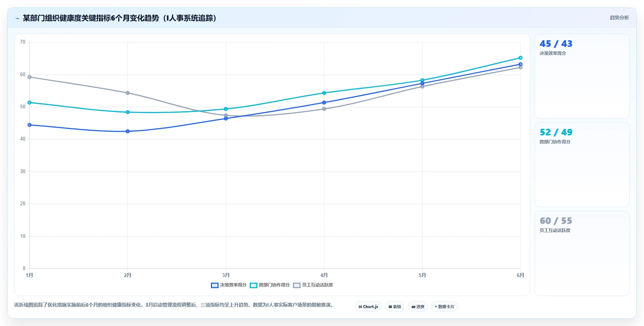Click the cyan 跨部门协作 point at 1月
Viewport: 644px width, 326px height.
click(30, 102)
